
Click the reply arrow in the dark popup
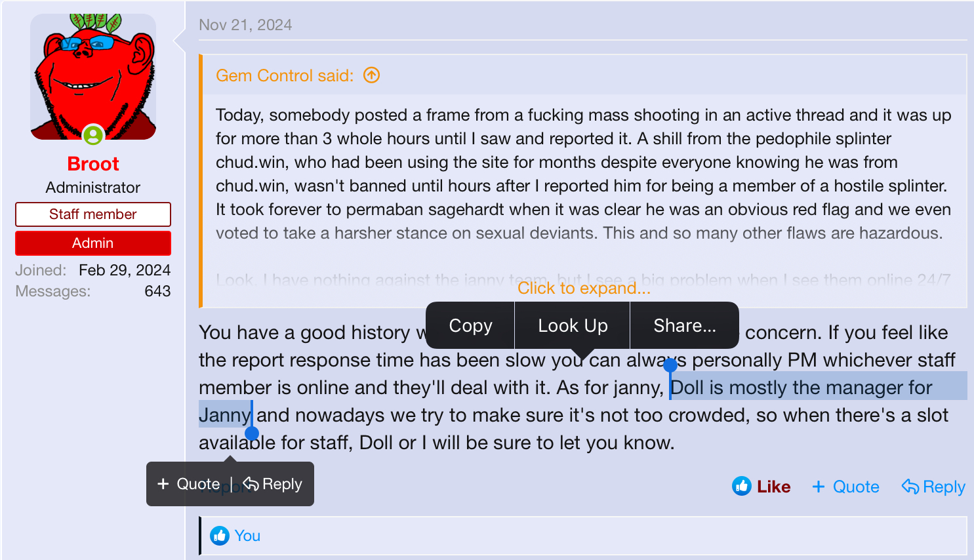[x=251, y=483]
